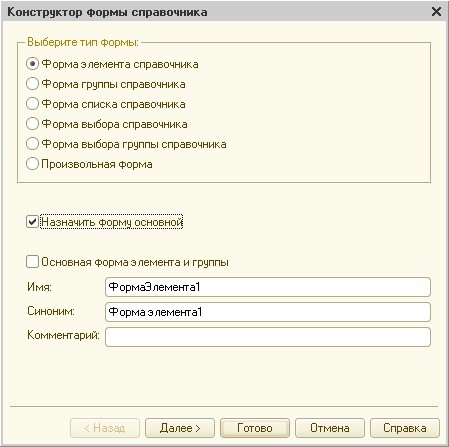Click the empty 'Комментарий' field

coord(268,337)
